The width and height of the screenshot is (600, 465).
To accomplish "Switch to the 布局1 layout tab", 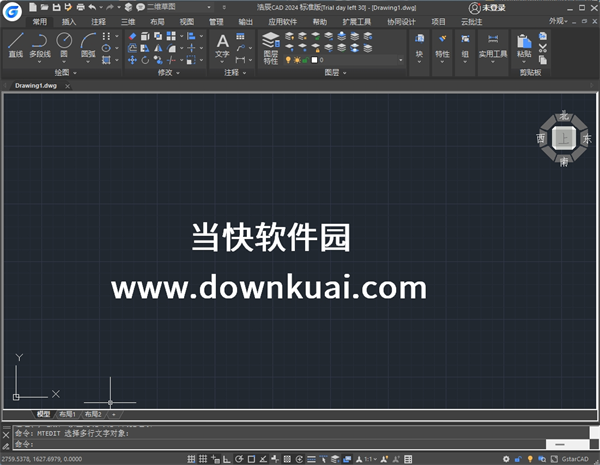I will point(68,413).
